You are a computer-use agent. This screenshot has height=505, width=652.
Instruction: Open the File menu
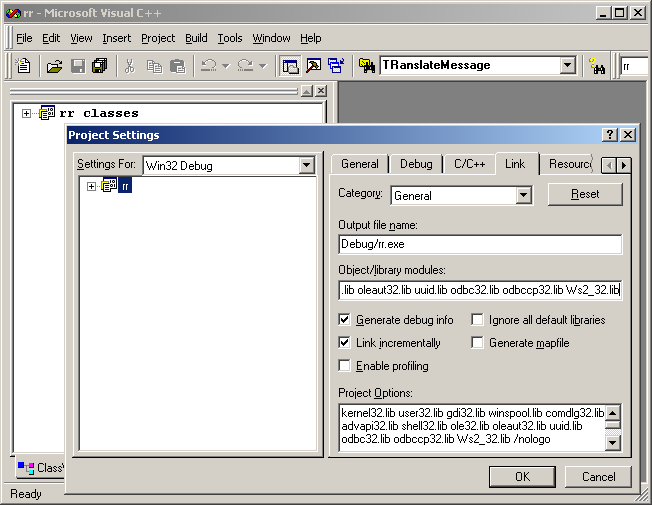click(x=24, y=38)
